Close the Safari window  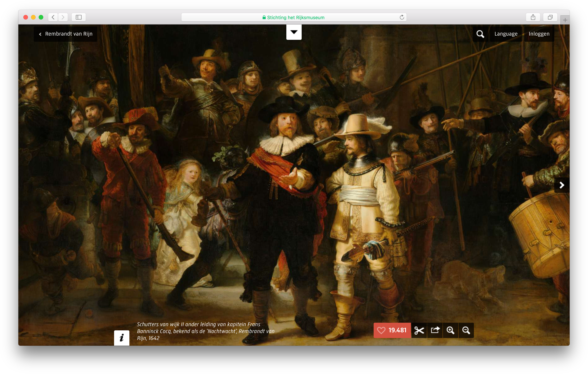click(26, 17)
